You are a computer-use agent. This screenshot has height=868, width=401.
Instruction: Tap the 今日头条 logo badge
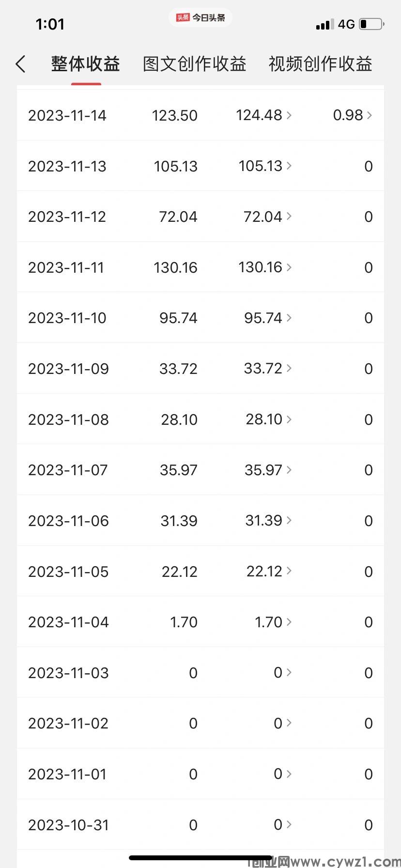pos(200,18)
